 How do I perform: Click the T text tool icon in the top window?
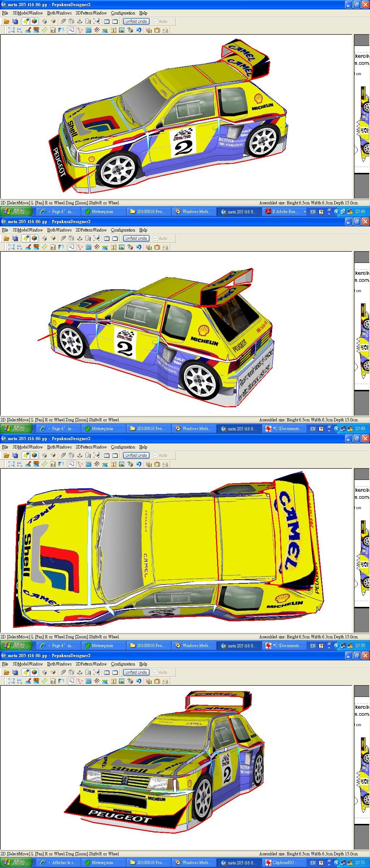(113, 30)
